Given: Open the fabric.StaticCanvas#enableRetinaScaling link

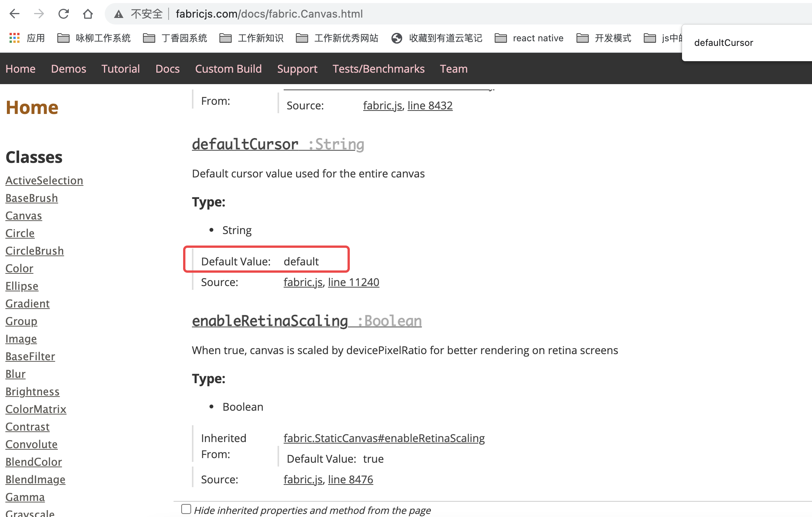Looking at the screenshot, I should click(384, 438).
